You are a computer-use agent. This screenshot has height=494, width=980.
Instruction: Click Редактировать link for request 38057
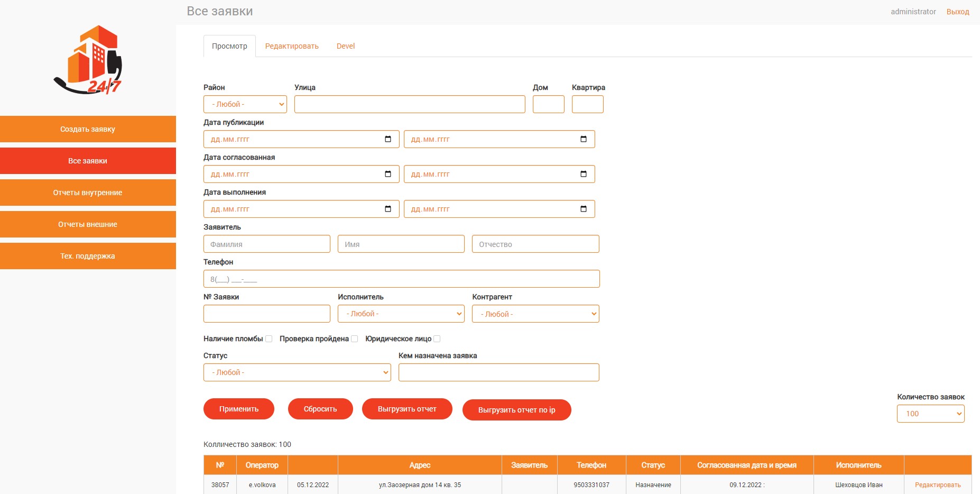[938, 485]
